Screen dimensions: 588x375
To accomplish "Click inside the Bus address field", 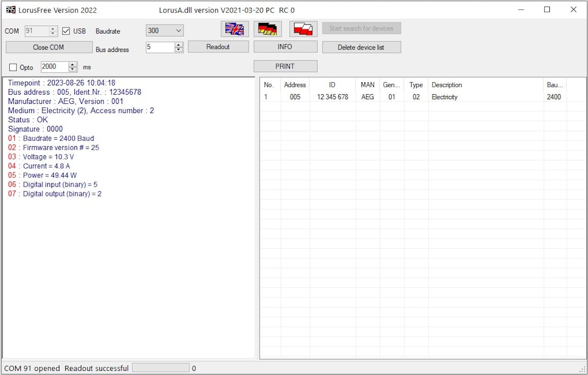I will (160, 47).
